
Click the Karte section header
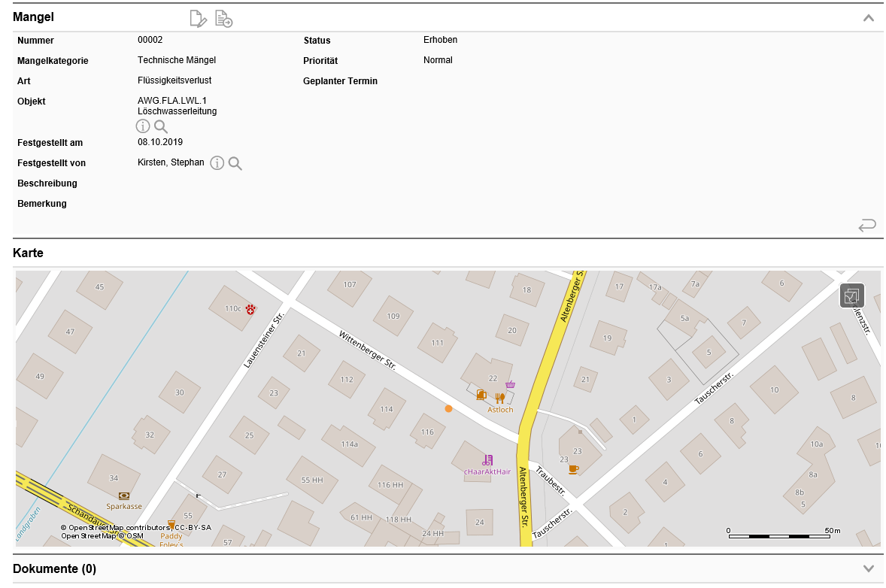tap(29, 253)
